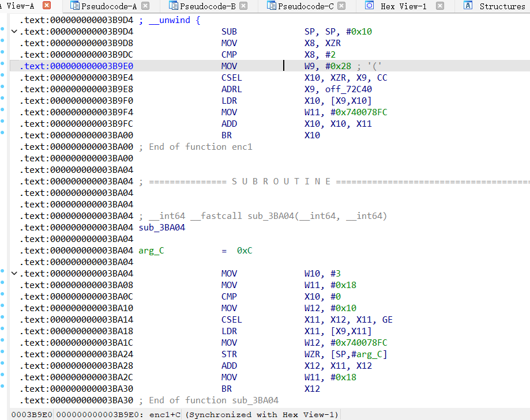
Task: Click the Pseudocode-C document icon
Action: [x=272, y=5]
